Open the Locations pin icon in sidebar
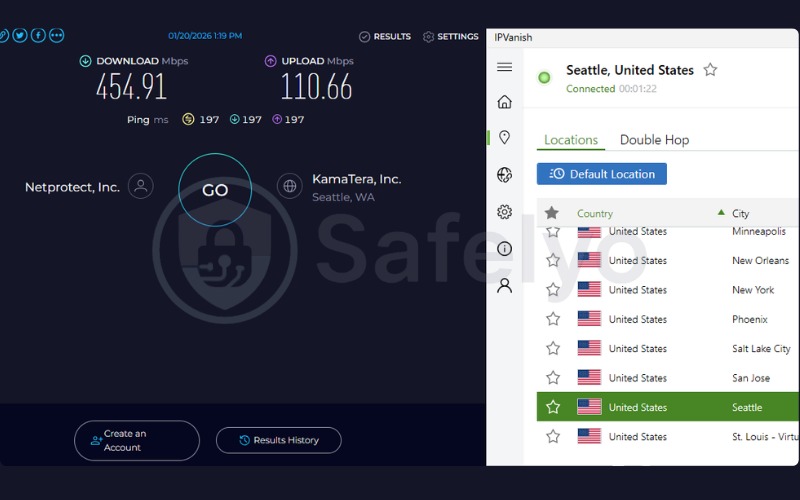800x500 pixels. tap(504, 137)
